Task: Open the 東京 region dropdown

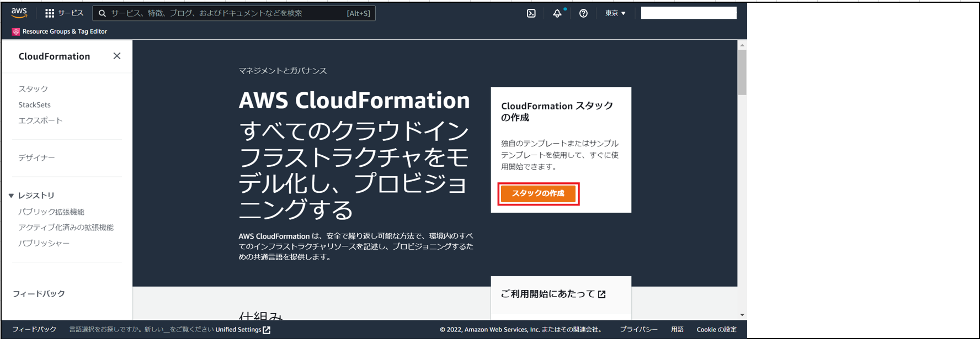Action: 615,13
